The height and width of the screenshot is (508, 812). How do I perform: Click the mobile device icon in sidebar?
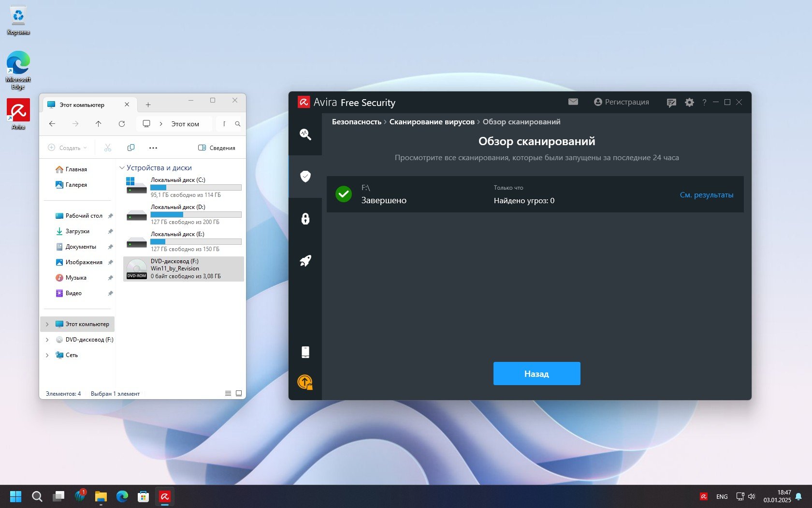[x=305, y=352]
